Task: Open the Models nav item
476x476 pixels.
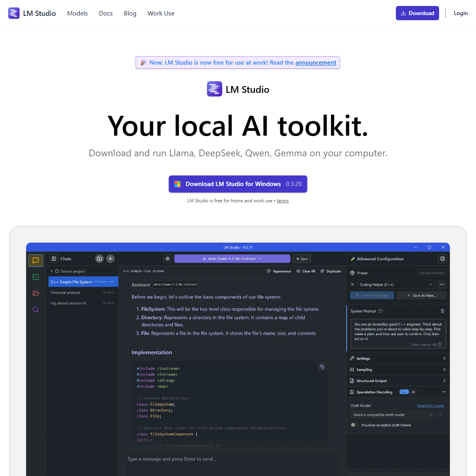Action: [x=77, y=13]
